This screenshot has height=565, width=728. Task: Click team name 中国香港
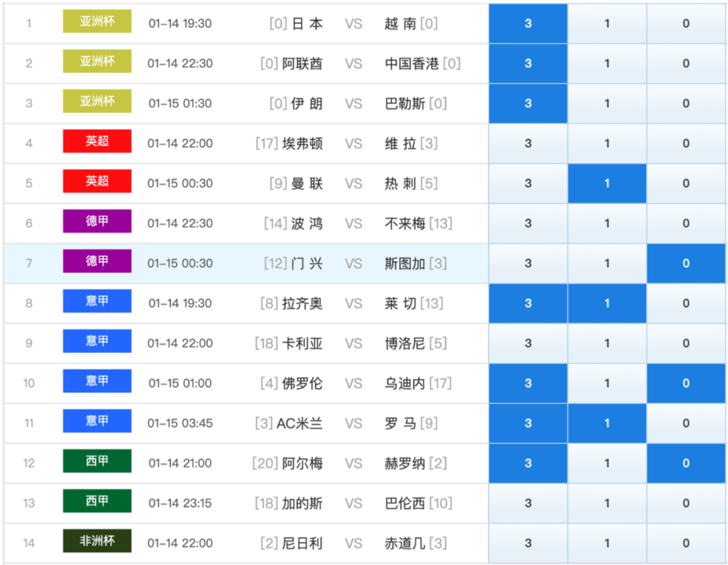412,64
